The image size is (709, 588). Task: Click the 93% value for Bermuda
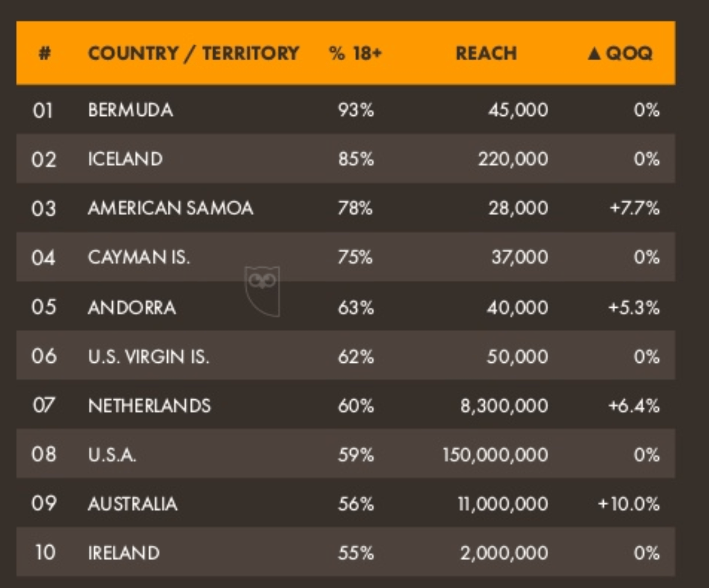tap(356, 110)
